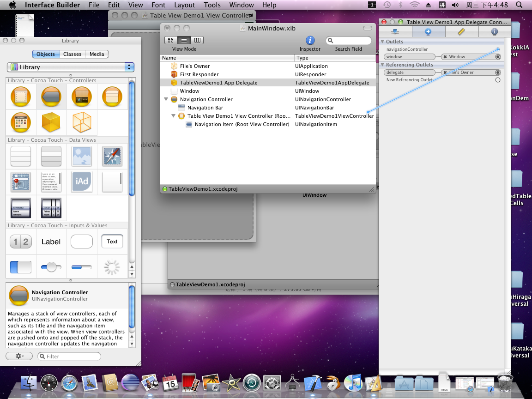532x399 pixels.
Task: Collapse the Referencing Outlets section
Action: tap(382, 65)
